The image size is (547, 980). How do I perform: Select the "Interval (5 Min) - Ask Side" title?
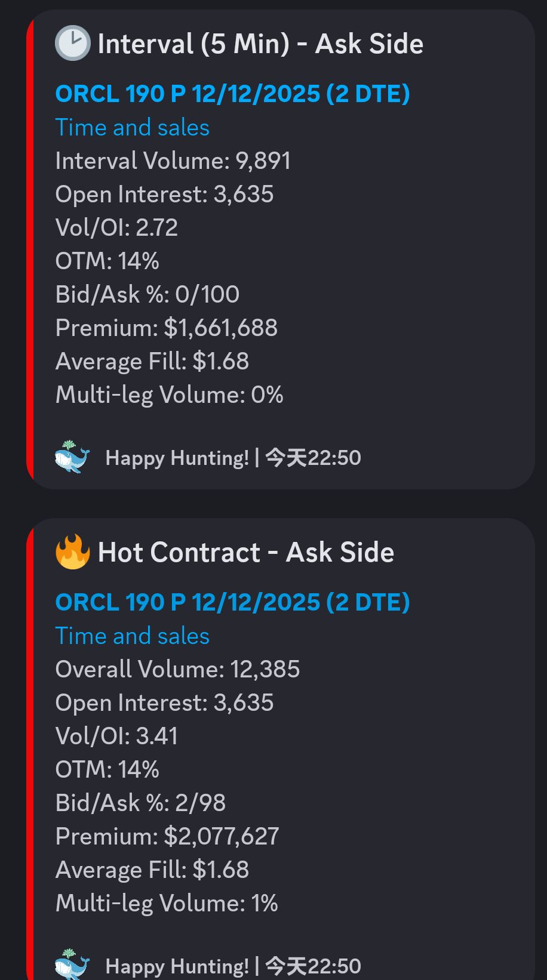point(260,44)
